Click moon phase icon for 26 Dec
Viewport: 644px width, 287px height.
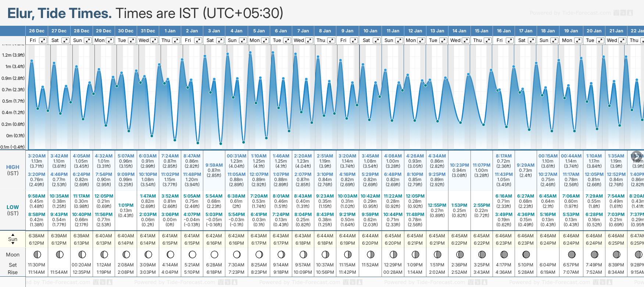[x=37, y=255]
